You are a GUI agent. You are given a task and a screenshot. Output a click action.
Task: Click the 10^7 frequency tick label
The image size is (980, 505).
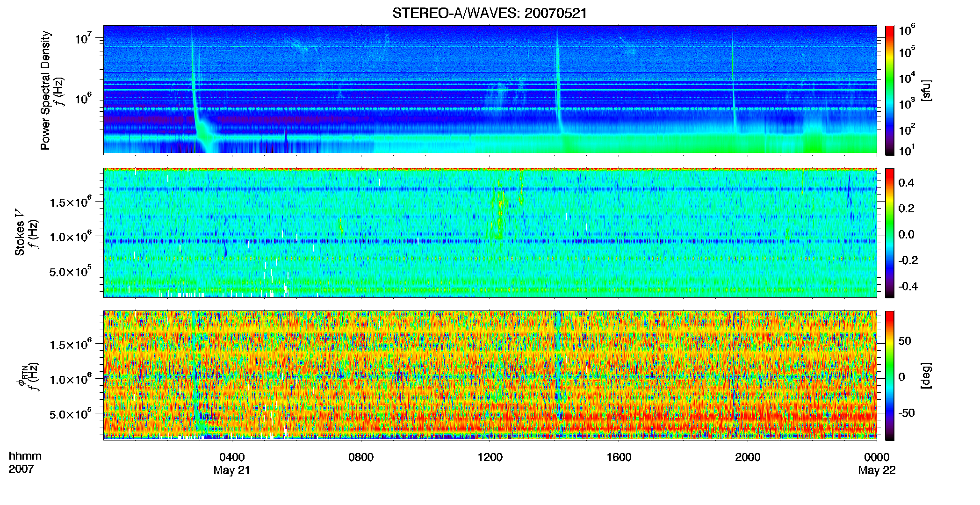83,37
